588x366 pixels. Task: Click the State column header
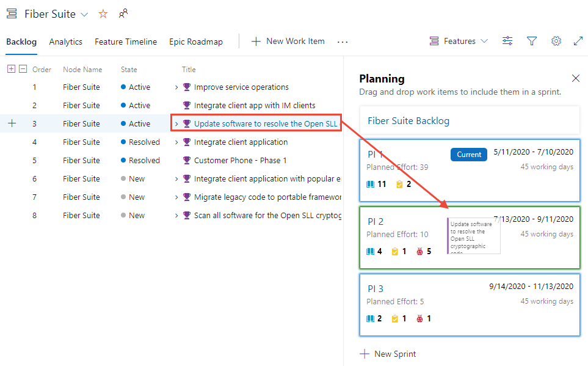point(129,70)
